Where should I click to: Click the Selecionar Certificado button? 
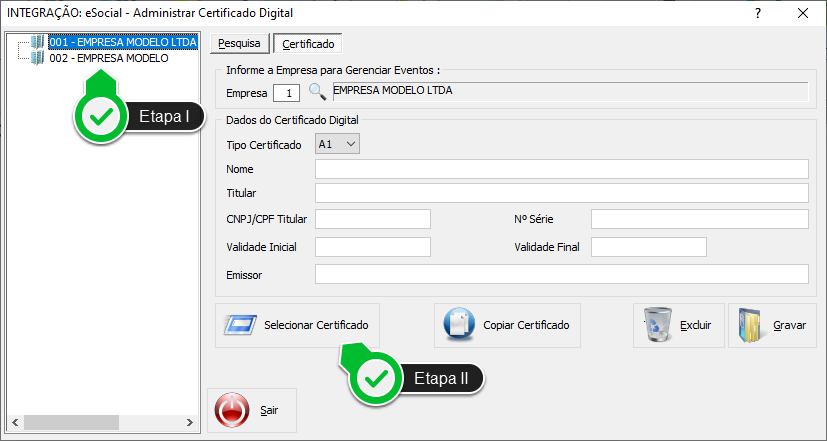point(297,325)
